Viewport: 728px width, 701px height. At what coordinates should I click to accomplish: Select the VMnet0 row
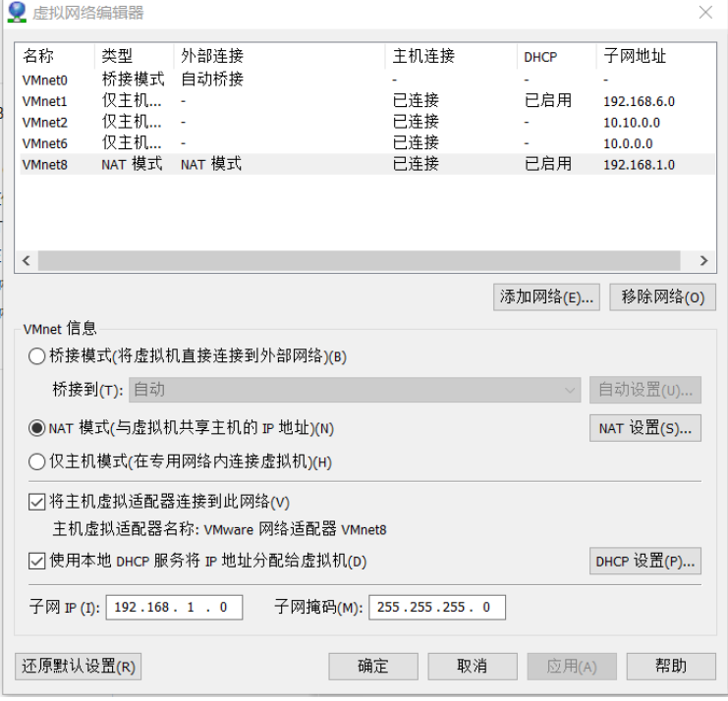[366, 80]
